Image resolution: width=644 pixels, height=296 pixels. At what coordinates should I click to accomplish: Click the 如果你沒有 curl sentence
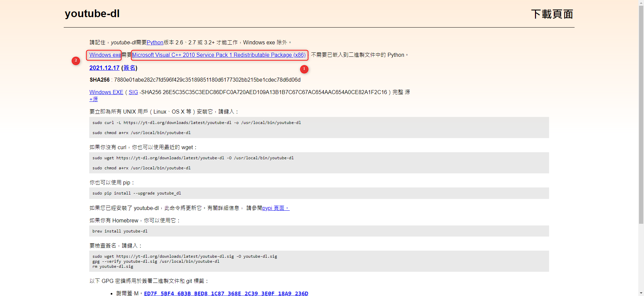pyautogui.click(x=143, y=147)
